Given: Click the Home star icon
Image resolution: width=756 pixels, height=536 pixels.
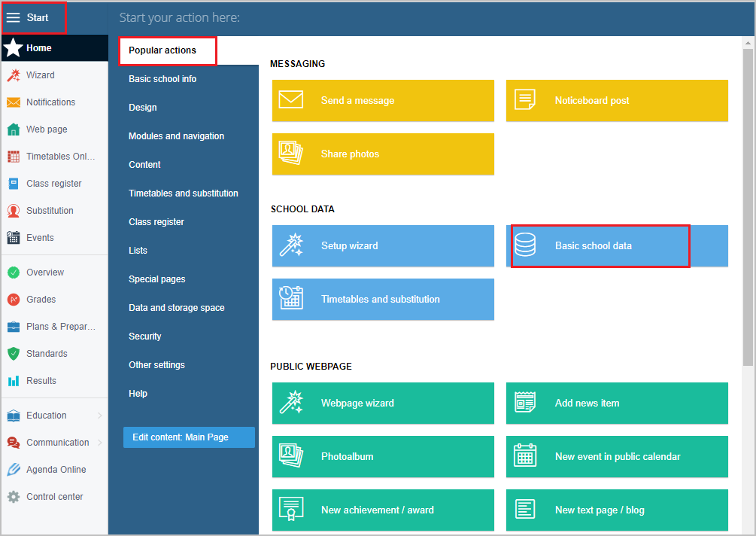Looking at the screenshot, I should pyautogui.click(x=13, y=47).
